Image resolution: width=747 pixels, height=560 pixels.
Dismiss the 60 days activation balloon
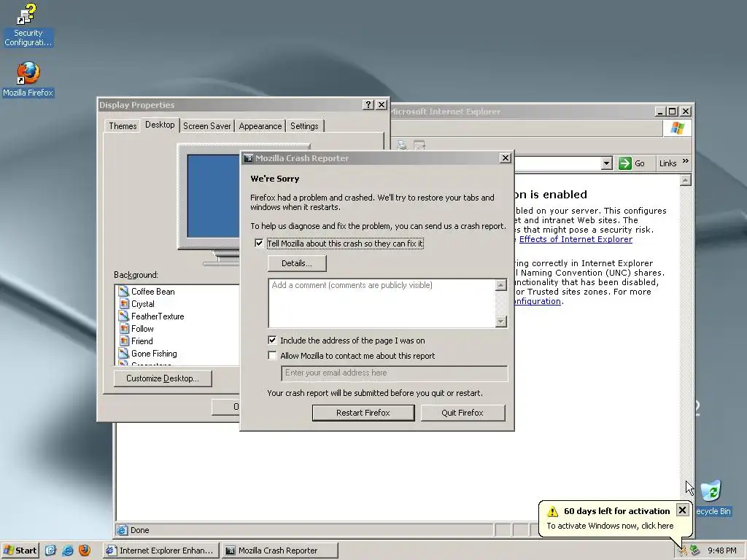pyautogui.click(x=682, y=510)
